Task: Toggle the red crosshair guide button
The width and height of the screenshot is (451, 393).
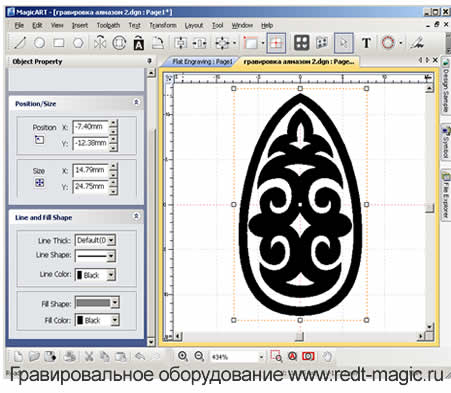Action: (276, 43)
